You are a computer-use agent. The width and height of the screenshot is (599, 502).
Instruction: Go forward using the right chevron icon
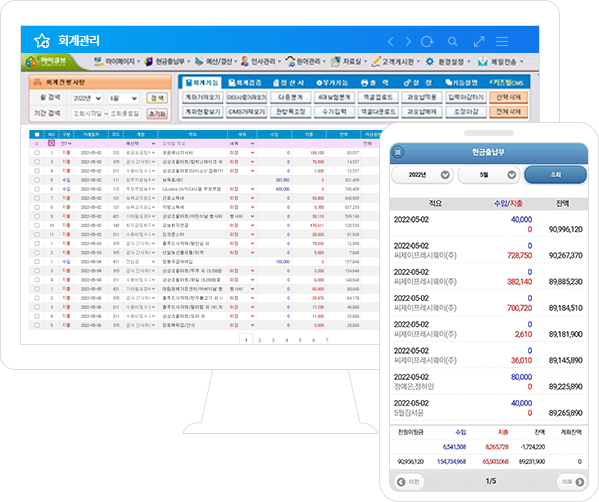point(408,41)
